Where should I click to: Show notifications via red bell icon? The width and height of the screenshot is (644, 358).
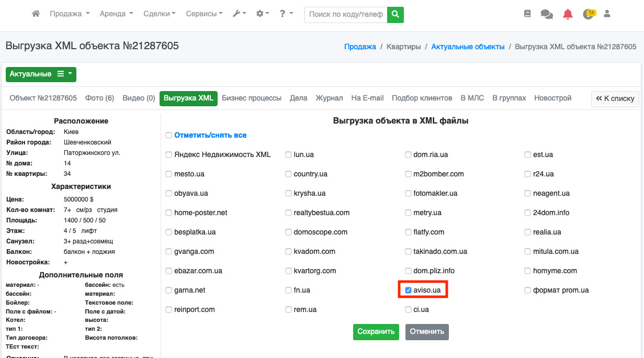click(568, 15)
